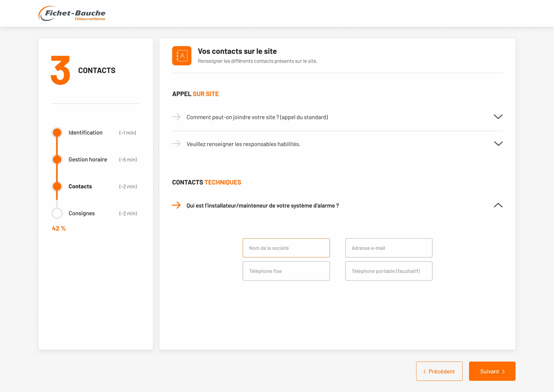Expand the responsables habilités chevron
Screen dimensions: 554x392
(x=498, y=144)
